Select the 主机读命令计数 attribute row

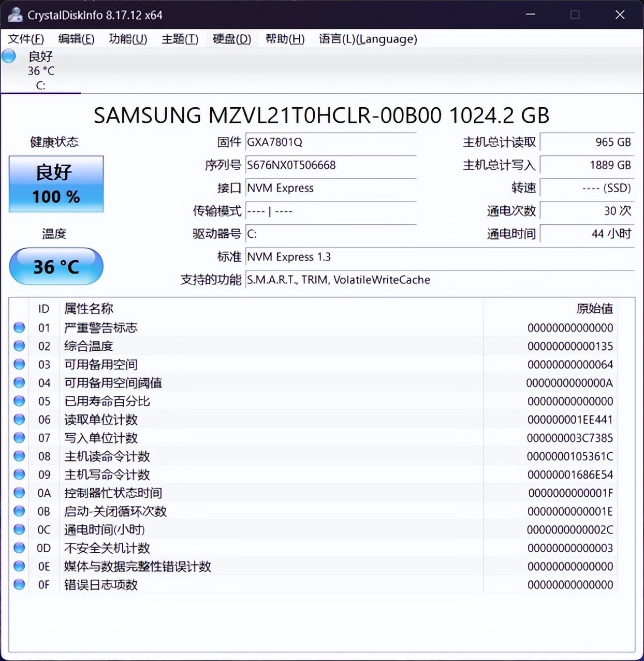(313, 456)
